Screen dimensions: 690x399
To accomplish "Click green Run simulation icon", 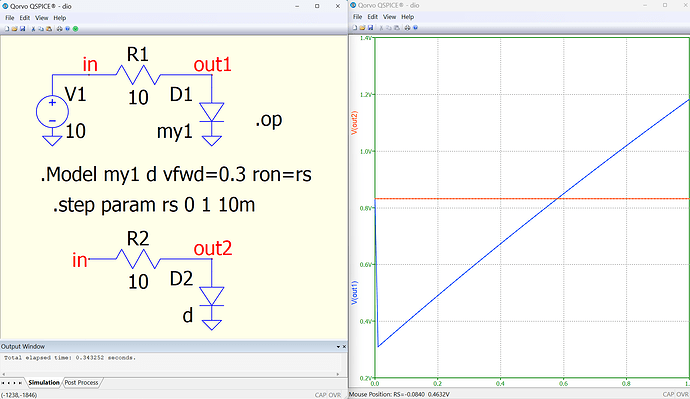I will coord(76,29).
